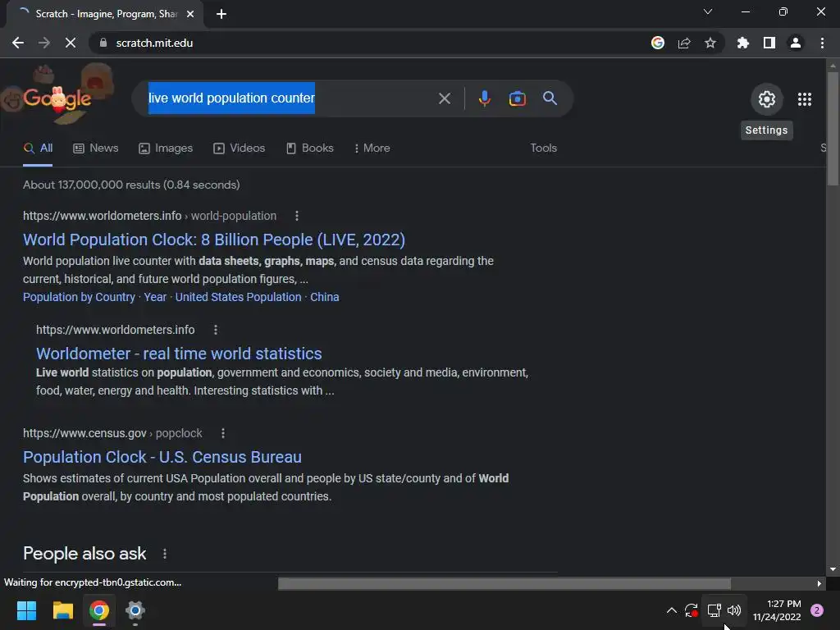Switch to Books tab

click(309, 148)
